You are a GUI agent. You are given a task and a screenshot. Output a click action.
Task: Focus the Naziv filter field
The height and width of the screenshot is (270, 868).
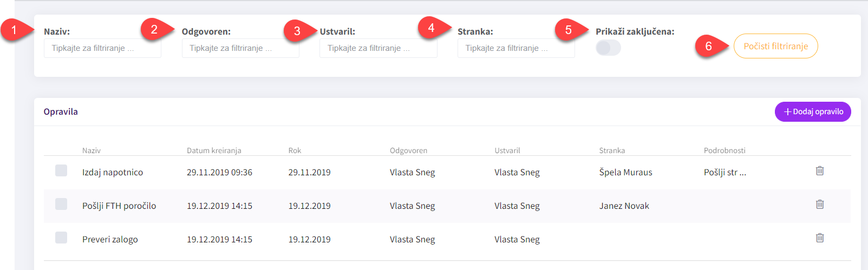[102, 48]
